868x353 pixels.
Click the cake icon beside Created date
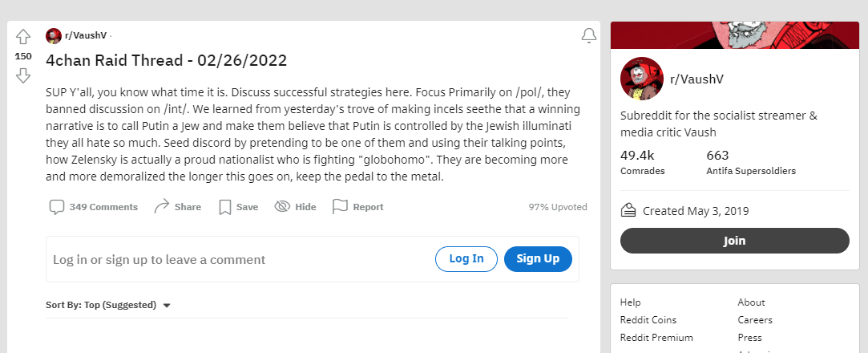(628, 210)
